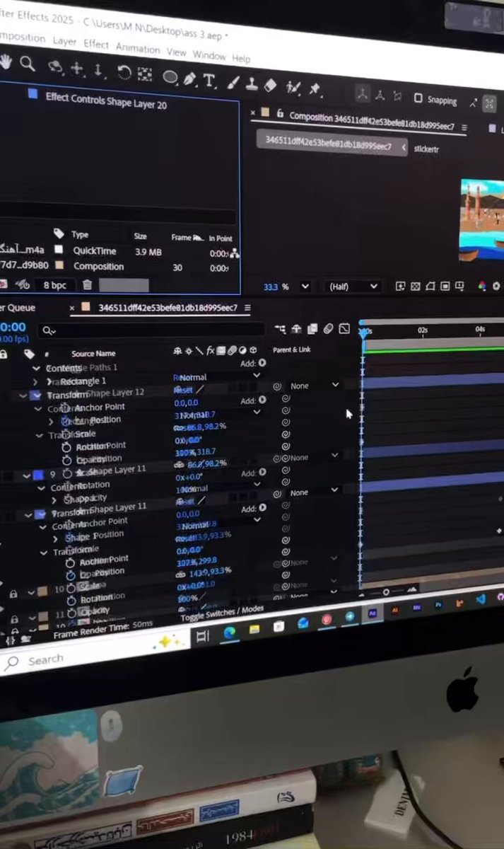Open After Effects icon in the taskbar
The width and height of the screenshot is (504, 849).
(x=372, y=614)
